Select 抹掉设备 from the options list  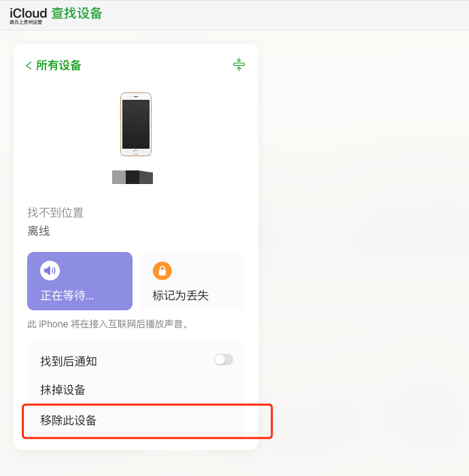pyautogui.click(x=63, y=390)
